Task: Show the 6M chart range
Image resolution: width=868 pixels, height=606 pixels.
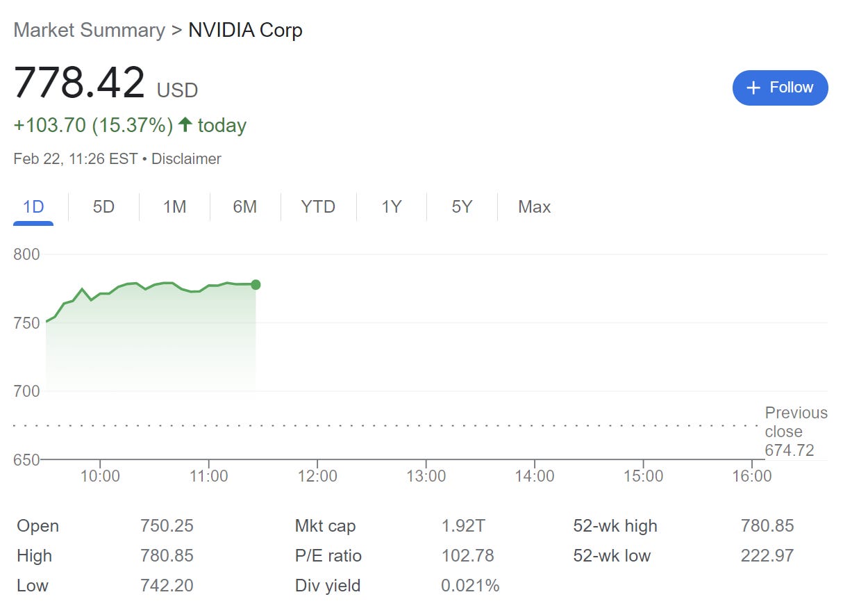Action: 244,206
